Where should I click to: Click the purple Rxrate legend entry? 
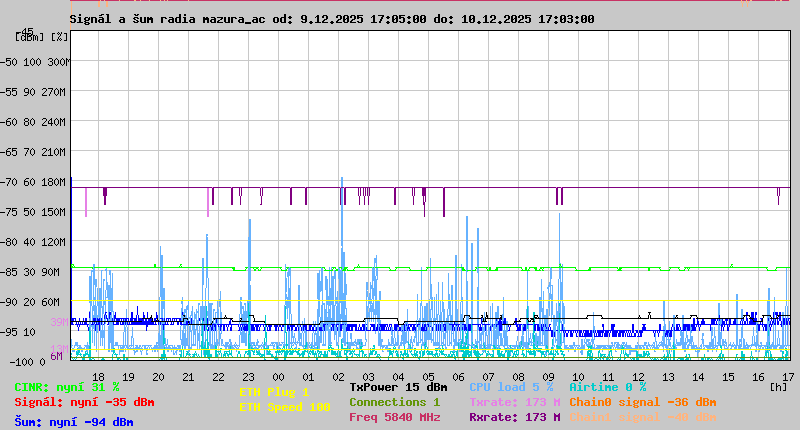[515, 417]
